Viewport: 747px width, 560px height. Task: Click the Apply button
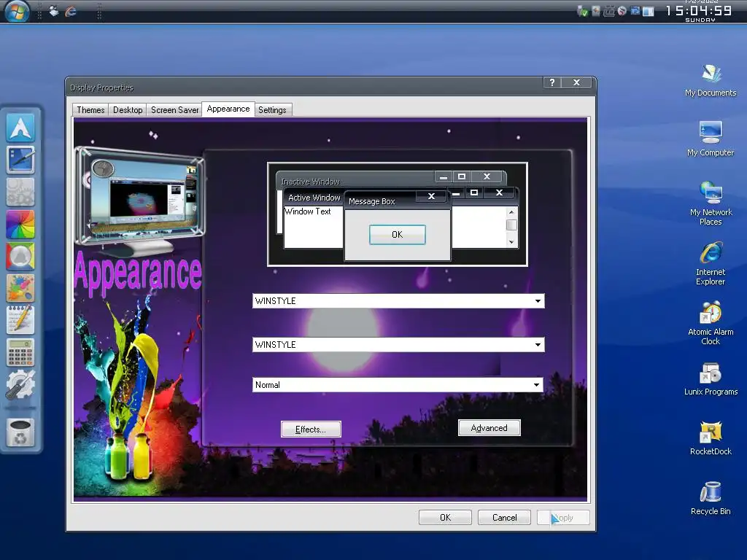[563, 518]
